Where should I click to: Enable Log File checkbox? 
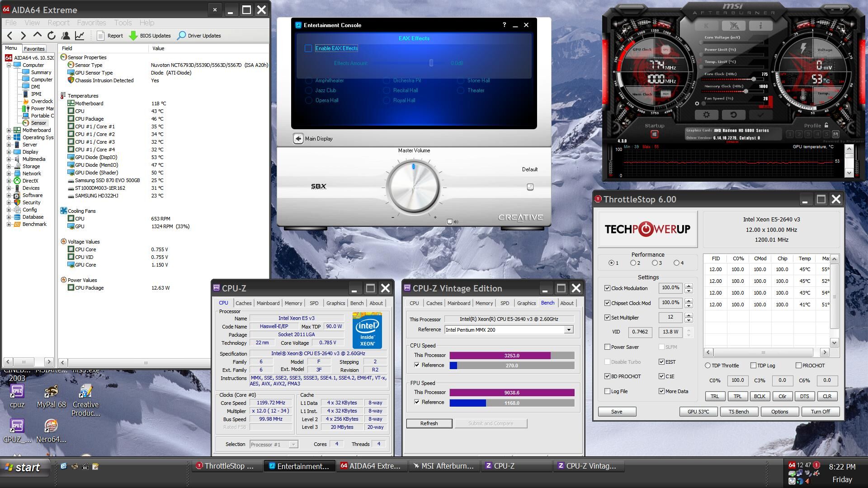click(x=607, y=391)
